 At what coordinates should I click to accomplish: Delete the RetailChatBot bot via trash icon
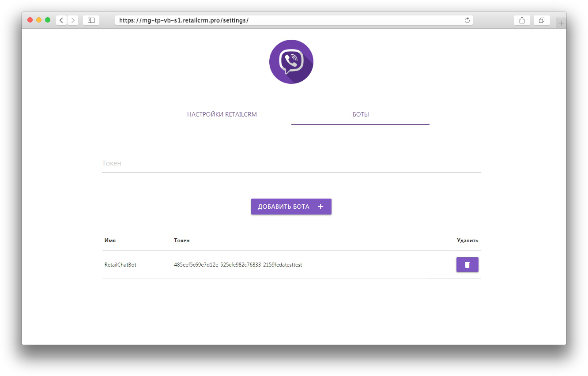coord(467,265)
